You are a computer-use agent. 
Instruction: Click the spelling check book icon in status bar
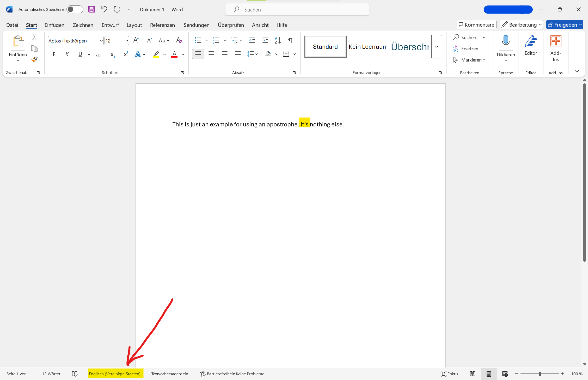click(75, 374)
